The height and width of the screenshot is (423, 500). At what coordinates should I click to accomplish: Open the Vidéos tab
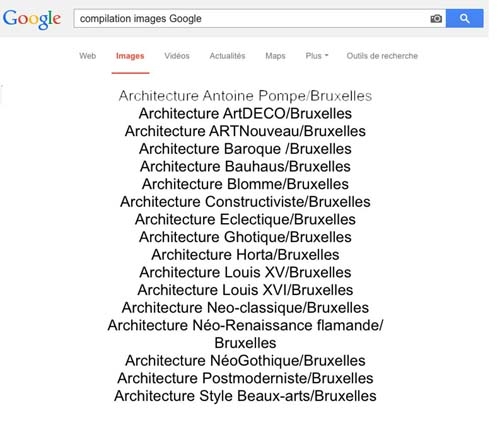pyautogui.click(x=177, y=56)
